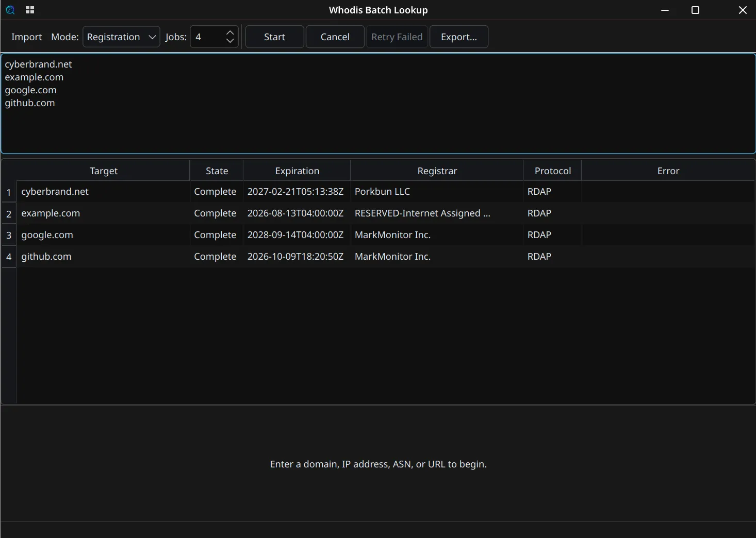The image size is (756, 538).
Task: Click the Retry Failed button
Action: click(x=397, y=37)
